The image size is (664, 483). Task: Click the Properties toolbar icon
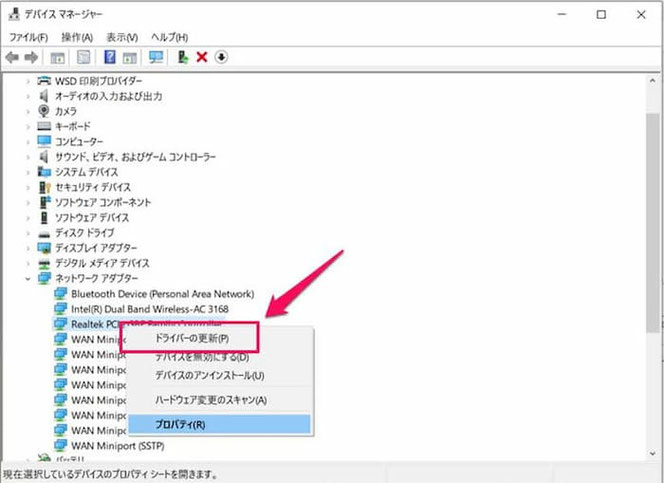83,57
